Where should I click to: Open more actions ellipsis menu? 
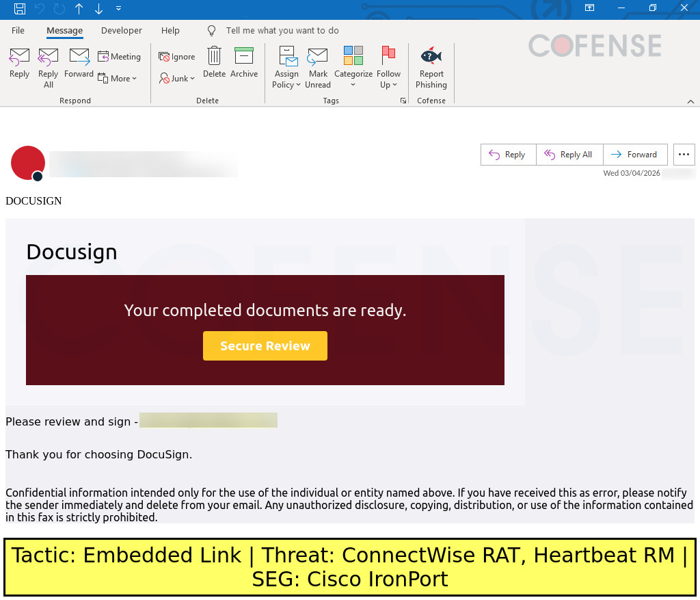click(x=684, y=155)
